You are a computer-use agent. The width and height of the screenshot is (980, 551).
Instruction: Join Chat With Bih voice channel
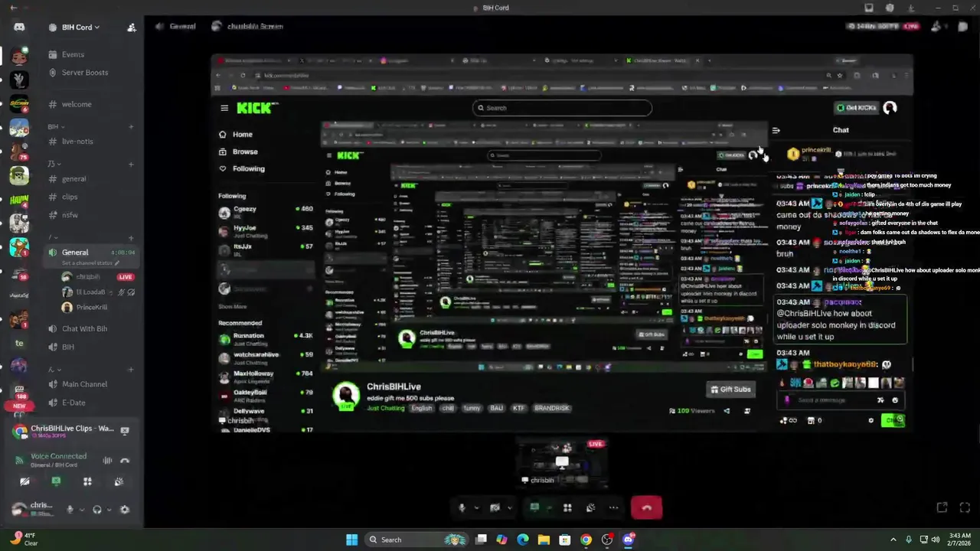click(x=84, y=329)
